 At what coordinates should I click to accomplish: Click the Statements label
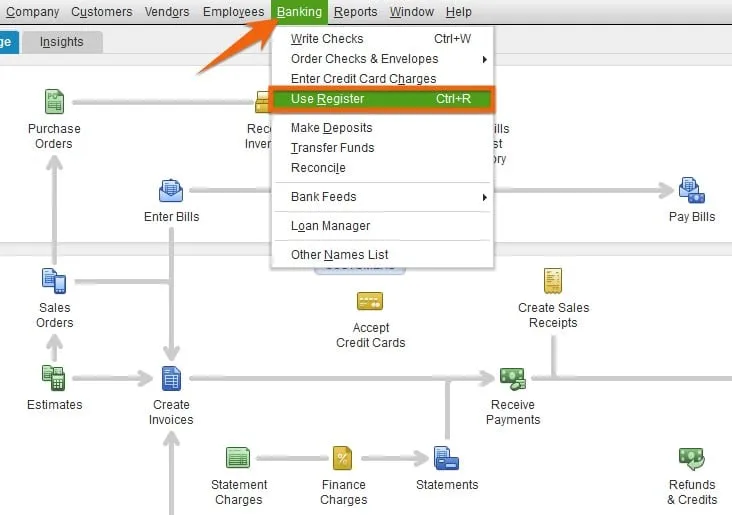click(447, 485)
